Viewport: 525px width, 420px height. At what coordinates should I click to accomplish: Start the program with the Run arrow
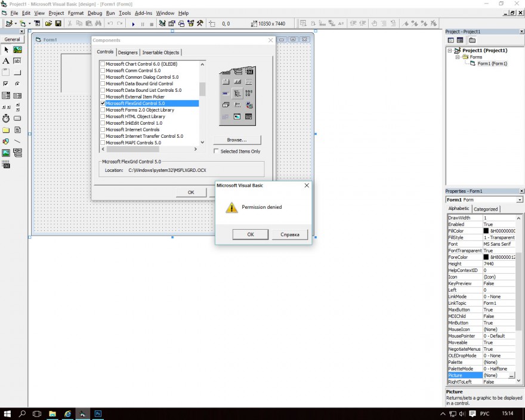coord(133,24)
